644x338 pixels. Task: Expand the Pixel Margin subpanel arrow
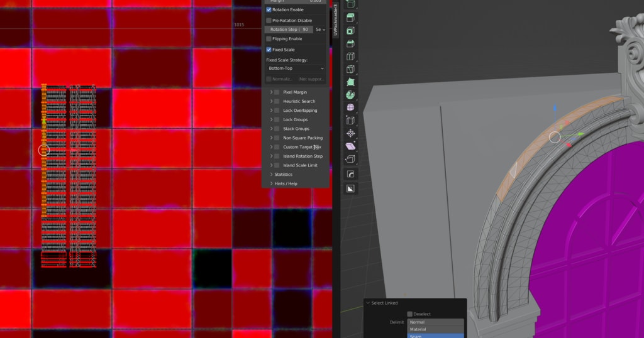click(x=271, y=92)
